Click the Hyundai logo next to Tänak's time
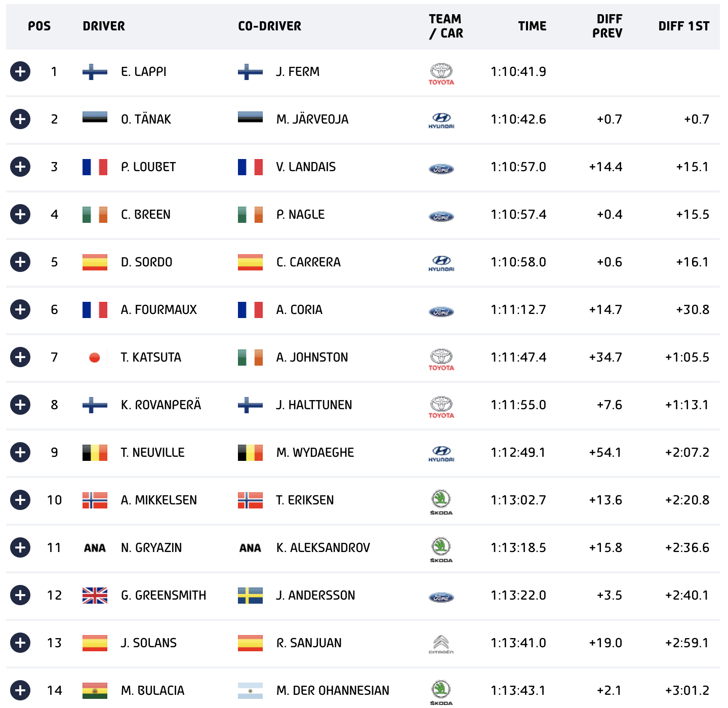This screenshot has width=728, height=708. pos(441,121)
